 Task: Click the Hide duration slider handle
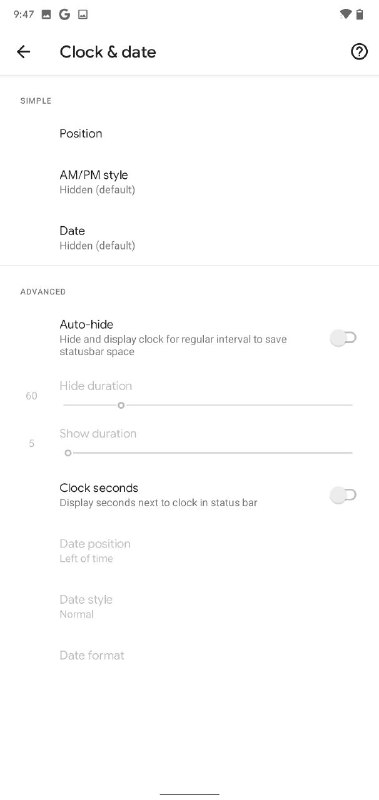click(121, 405)
